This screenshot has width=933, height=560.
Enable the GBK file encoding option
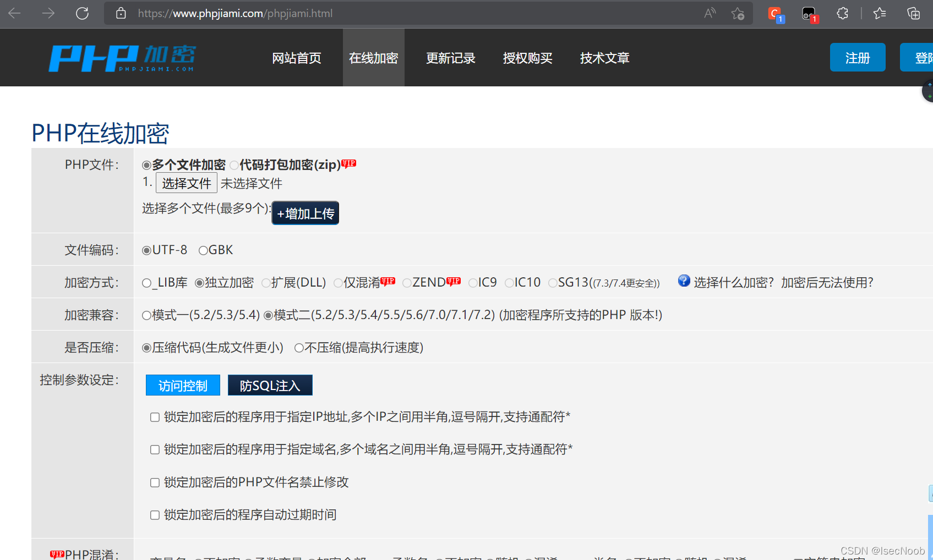click(x=203, y=250)
